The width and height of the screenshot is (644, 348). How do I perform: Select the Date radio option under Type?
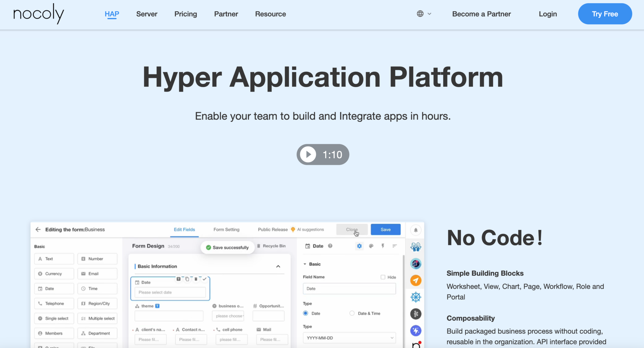305,313
